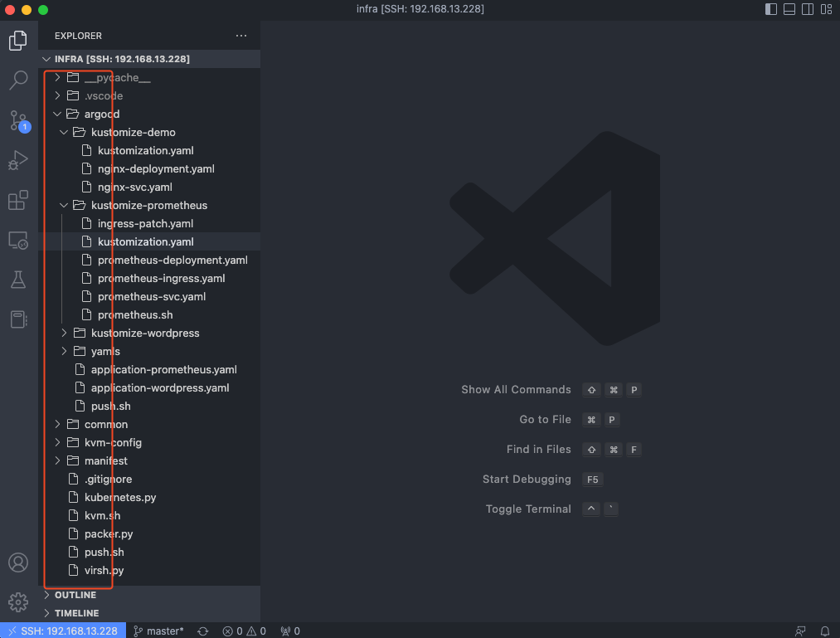Expand the __pycache__ folder
The width and height of the screenshot is (840, 638).
(149, 78)
